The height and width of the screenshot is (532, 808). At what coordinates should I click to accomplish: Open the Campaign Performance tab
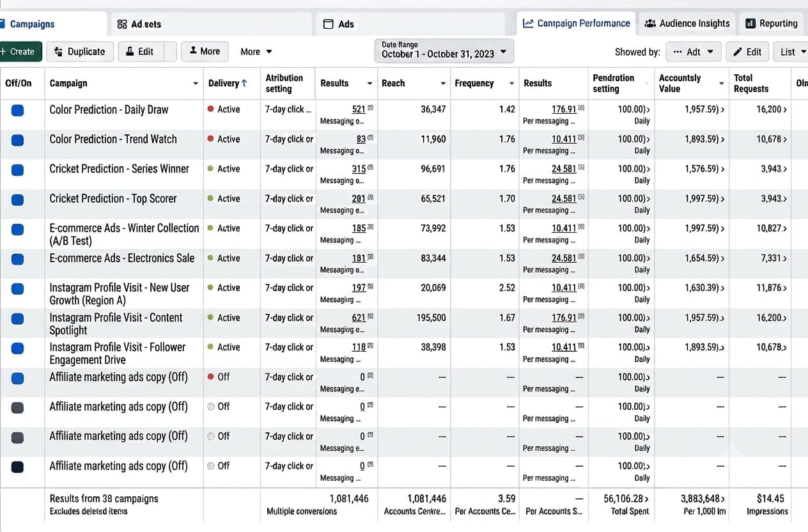tap(576, 24)
